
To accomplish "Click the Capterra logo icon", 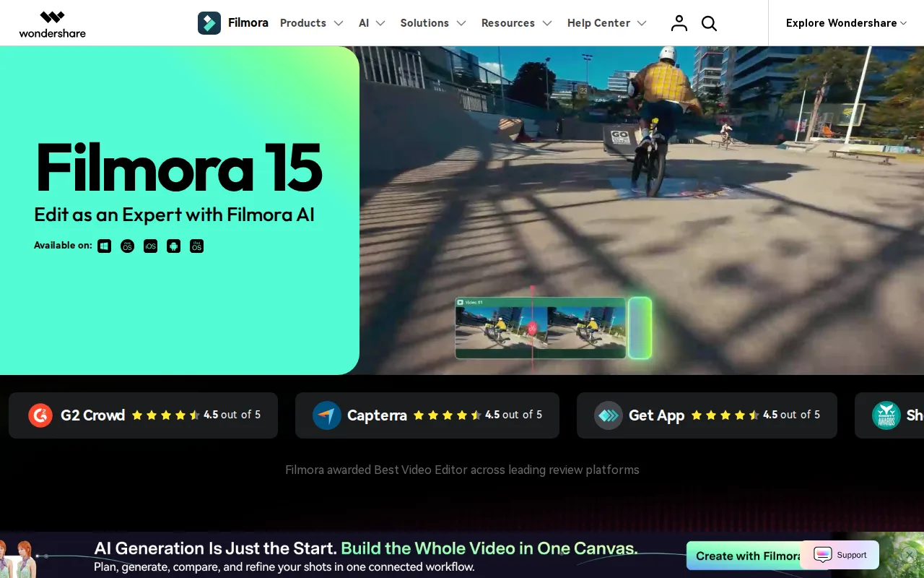I will (327, 415).
